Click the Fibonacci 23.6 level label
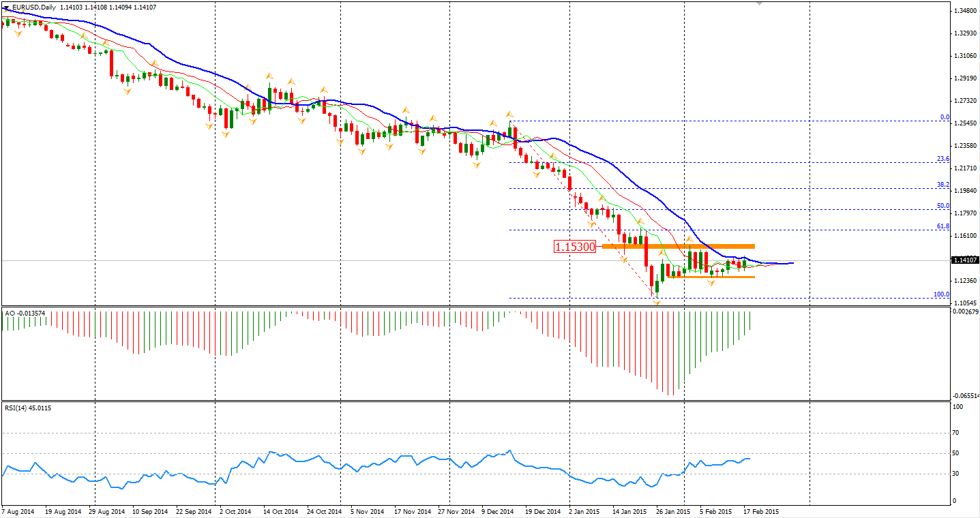Screen dimensions: 980x518 coord(943,159)
